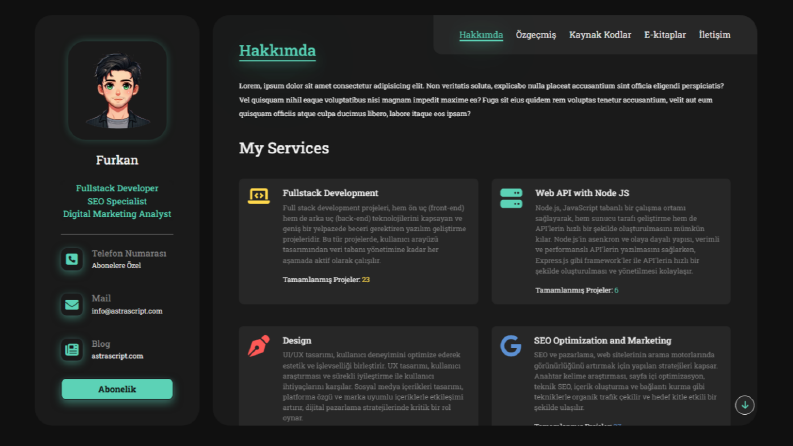The image size is (793, 446).
Task: Open the astrascript.com blog link
Action: tap(117, 356)
